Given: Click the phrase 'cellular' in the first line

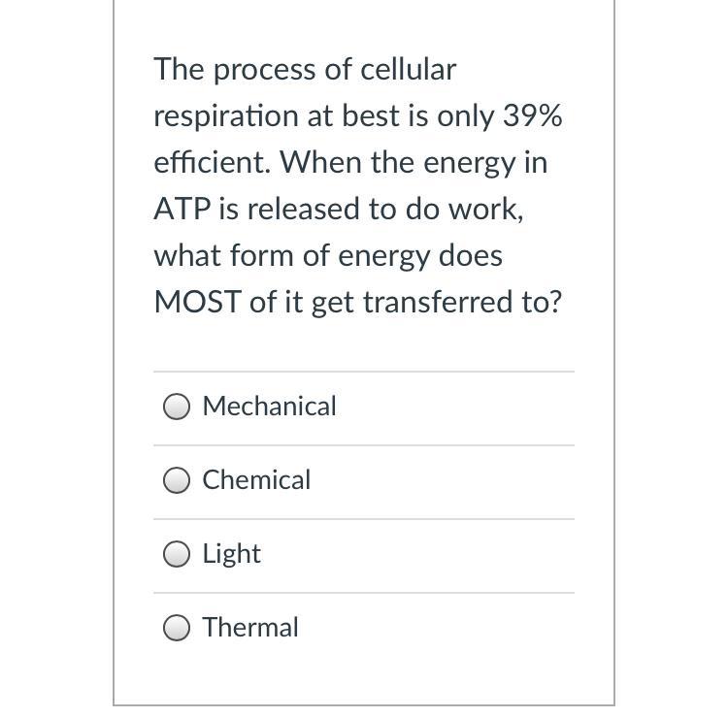Looking at the screenshot, I should point(408,69).
